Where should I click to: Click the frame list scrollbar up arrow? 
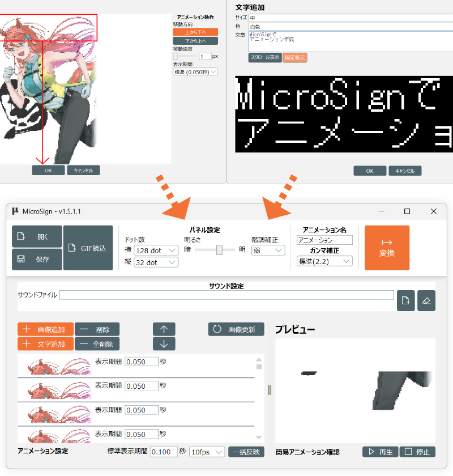pos(259,360)
